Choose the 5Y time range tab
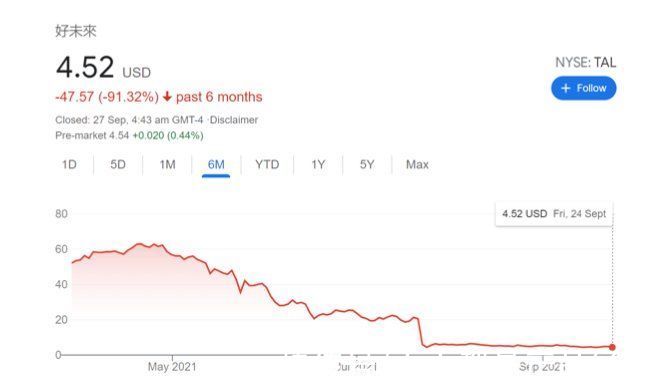 (367, 165)
